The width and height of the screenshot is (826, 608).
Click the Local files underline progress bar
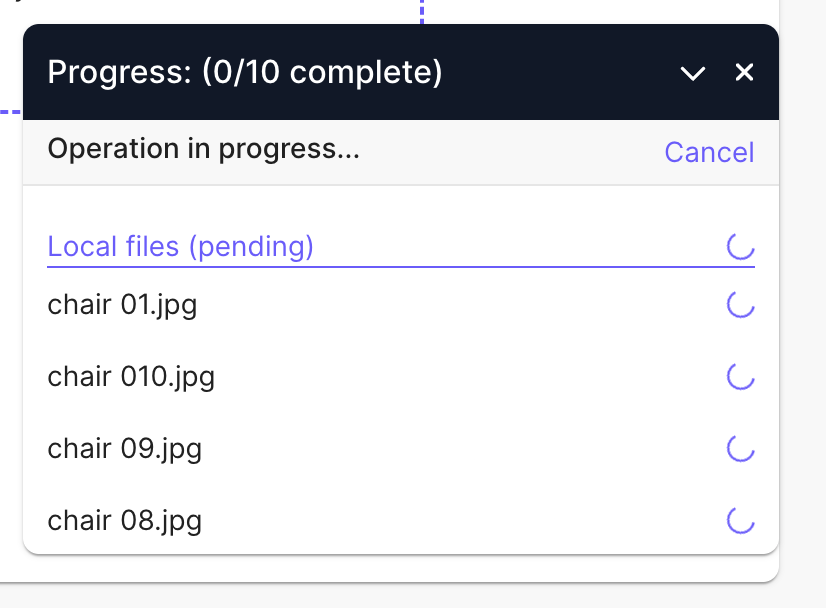coord(400,266)
